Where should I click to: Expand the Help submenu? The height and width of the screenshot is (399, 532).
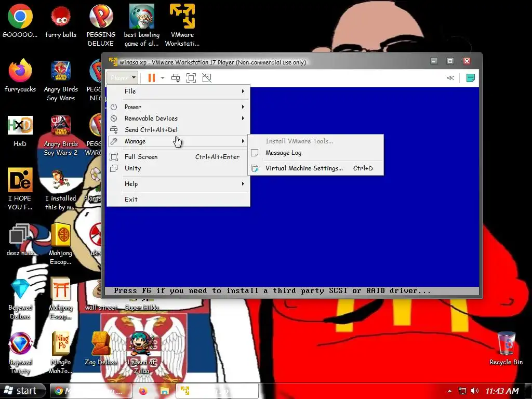tap(179, 184)
